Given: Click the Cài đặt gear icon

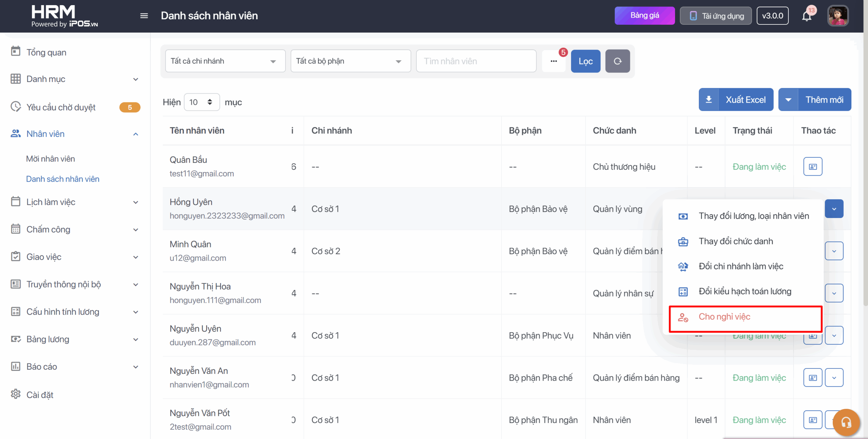Looking at the screenshot, I should (x=16, y=394).
